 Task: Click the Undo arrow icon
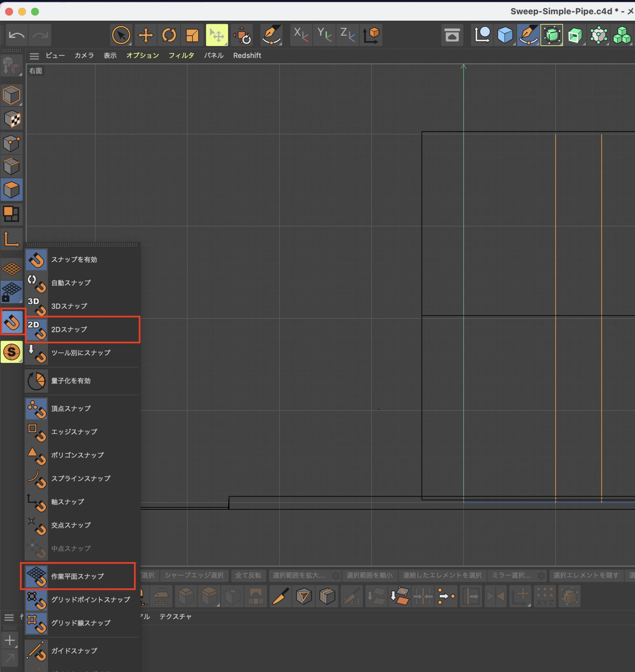(16, 35)
